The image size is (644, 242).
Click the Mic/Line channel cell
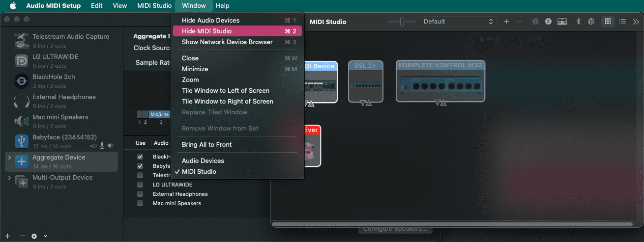pos(160,114)
